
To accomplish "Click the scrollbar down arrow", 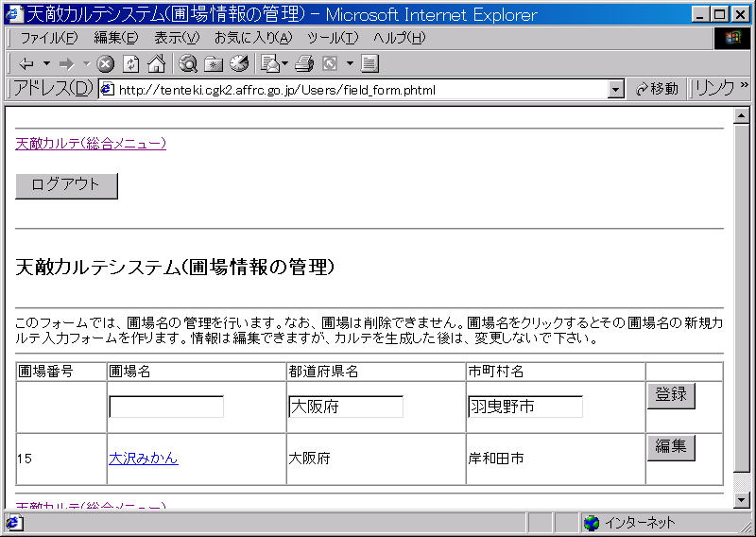I will (741, 500).
